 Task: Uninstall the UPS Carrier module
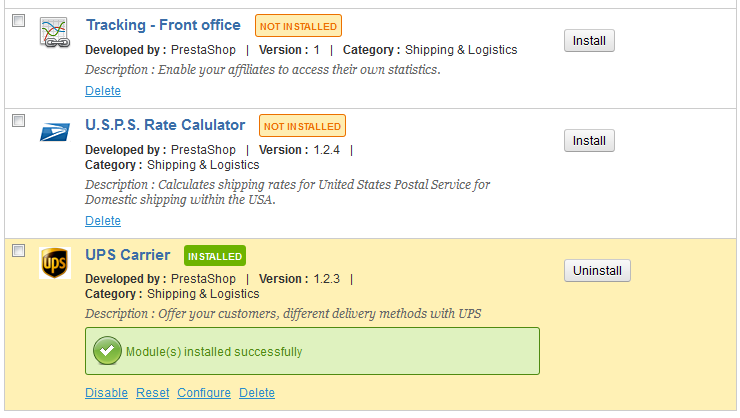[x=597, y=271]
